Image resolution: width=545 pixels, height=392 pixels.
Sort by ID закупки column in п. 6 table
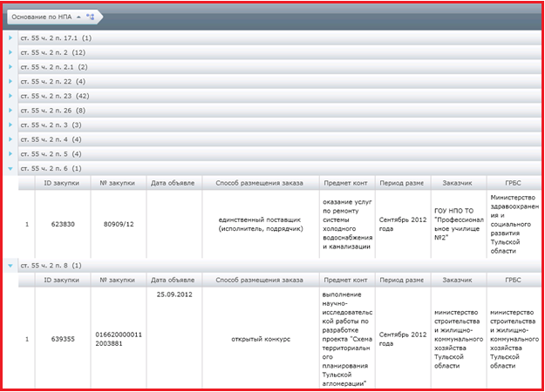click(63, 183)
